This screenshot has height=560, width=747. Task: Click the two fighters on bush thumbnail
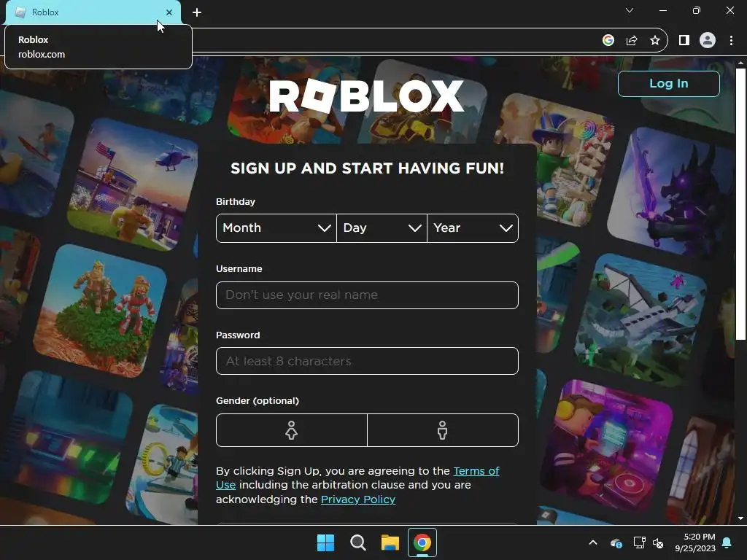point(101,311)
